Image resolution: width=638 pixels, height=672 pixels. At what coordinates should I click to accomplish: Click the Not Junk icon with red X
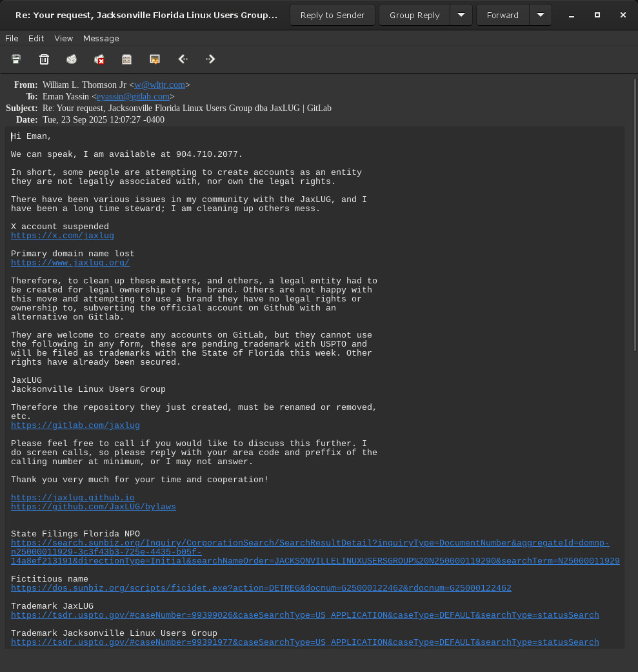[x=99, y=59]
